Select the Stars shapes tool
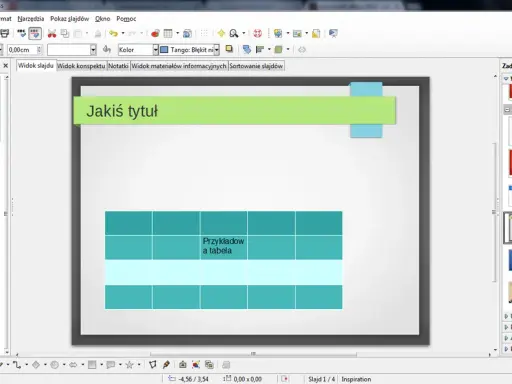512x384 pixels. (129, 365)
